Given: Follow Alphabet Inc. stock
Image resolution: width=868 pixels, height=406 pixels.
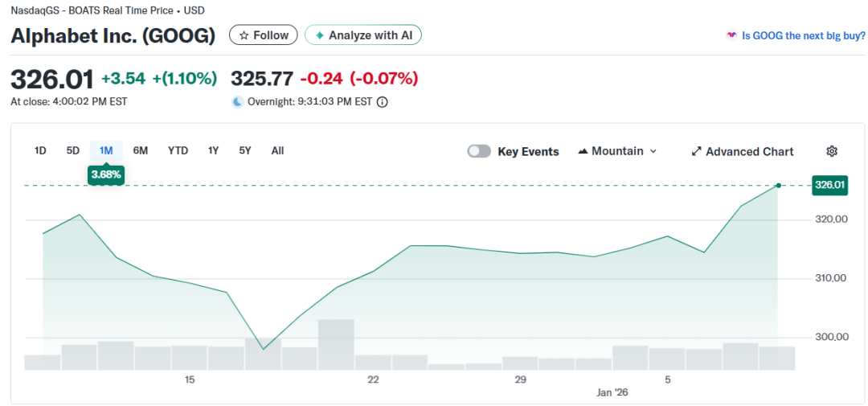Looking at the screenshot, I should (x=264, y=35).
